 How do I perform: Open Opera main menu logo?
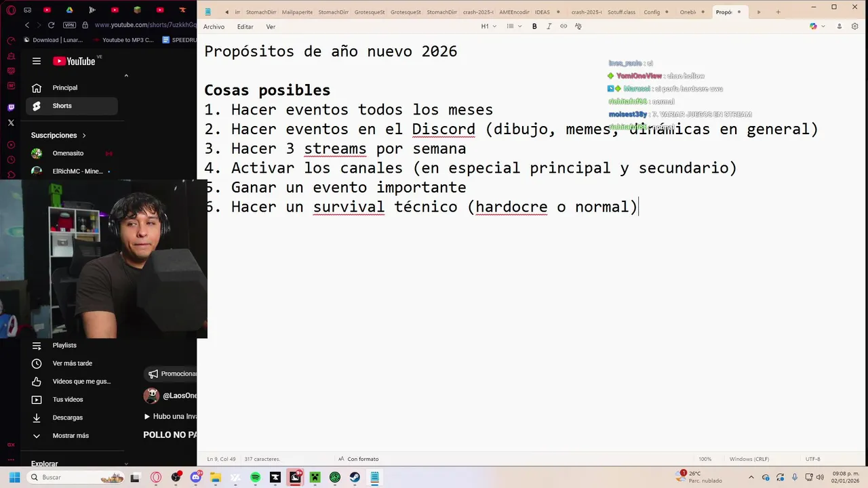[x=11, y=10]
